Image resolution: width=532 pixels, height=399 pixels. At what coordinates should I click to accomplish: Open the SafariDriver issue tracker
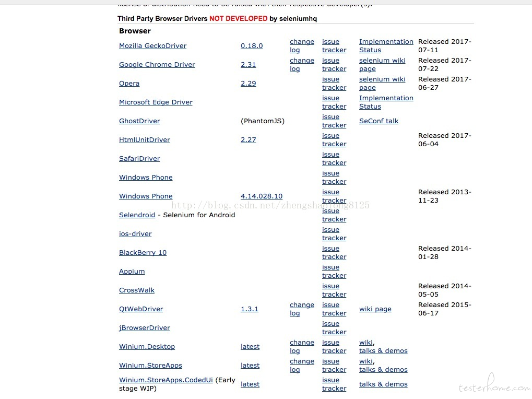(334, 159)
